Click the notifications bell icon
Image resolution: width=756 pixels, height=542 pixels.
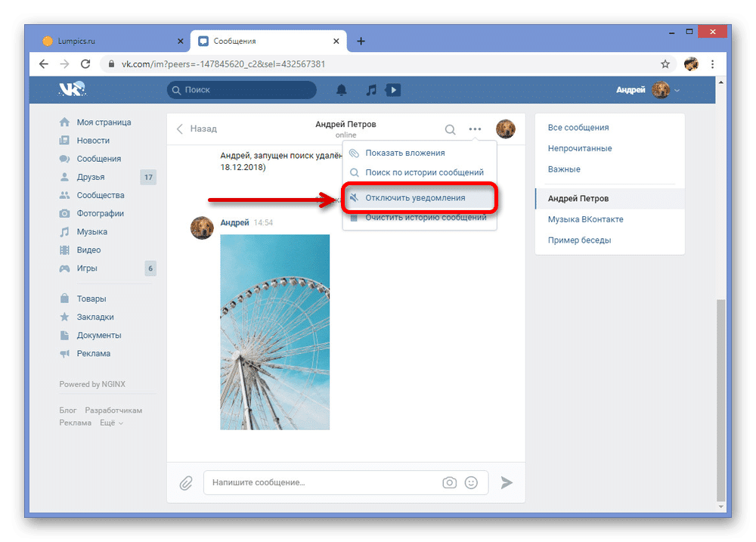tap(342, 90)
